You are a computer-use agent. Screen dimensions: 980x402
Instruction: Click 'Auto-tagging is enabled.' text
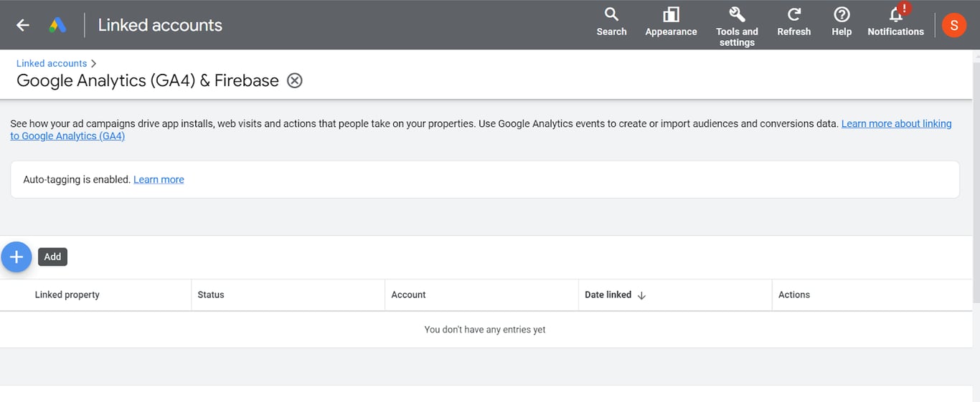point(77,180)
